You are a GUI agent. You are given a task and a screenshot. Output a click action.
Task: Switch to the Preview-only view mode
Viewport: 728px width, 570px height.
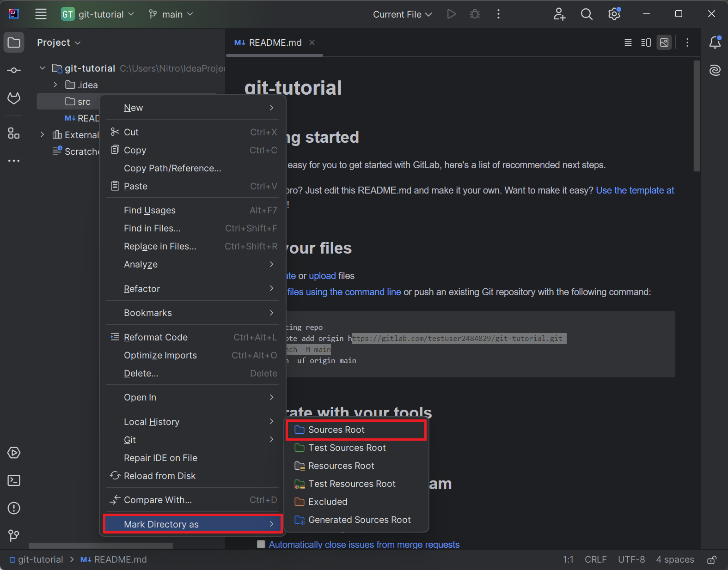coord(664,42)
